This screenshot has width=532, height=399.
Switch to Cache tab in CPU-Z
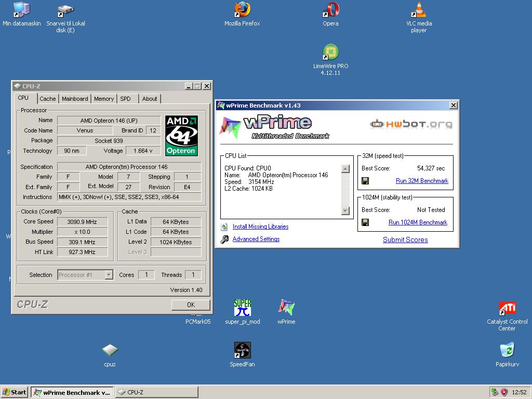click(47, 99)
